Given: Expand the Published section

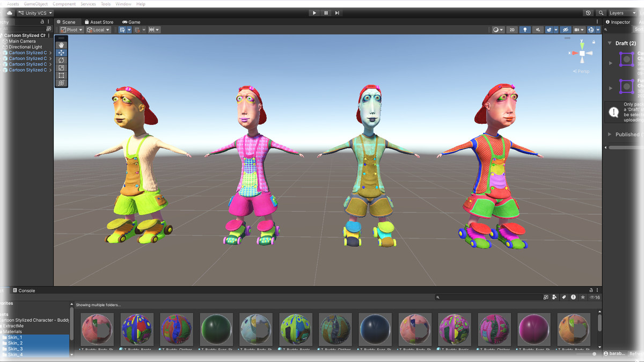Looking at the screenshot, I should [x=610, y=134].
